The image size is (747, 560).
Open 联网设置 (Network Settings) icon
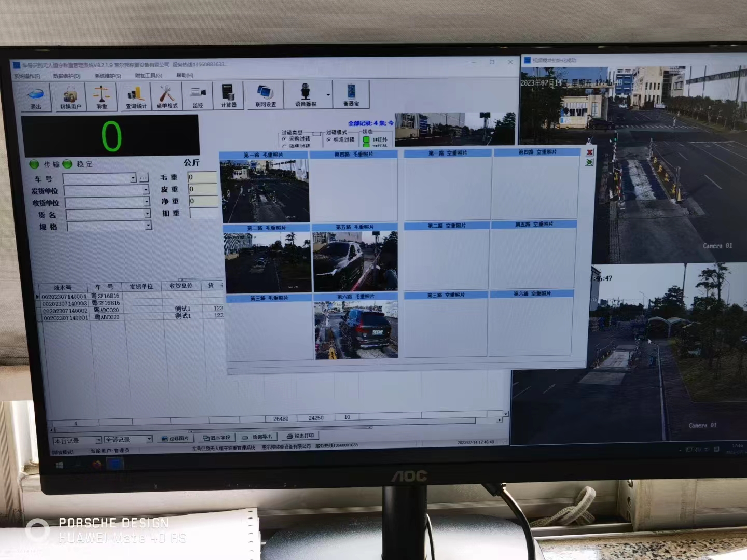(x=265, y=94)
